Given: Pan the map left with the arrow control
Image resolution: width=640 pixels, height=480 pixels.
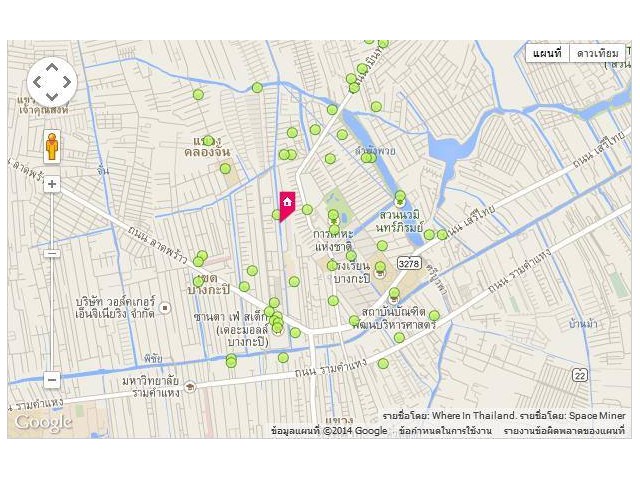Looking at the screenshot, I should pyautogui.click(x=37, y=82).
